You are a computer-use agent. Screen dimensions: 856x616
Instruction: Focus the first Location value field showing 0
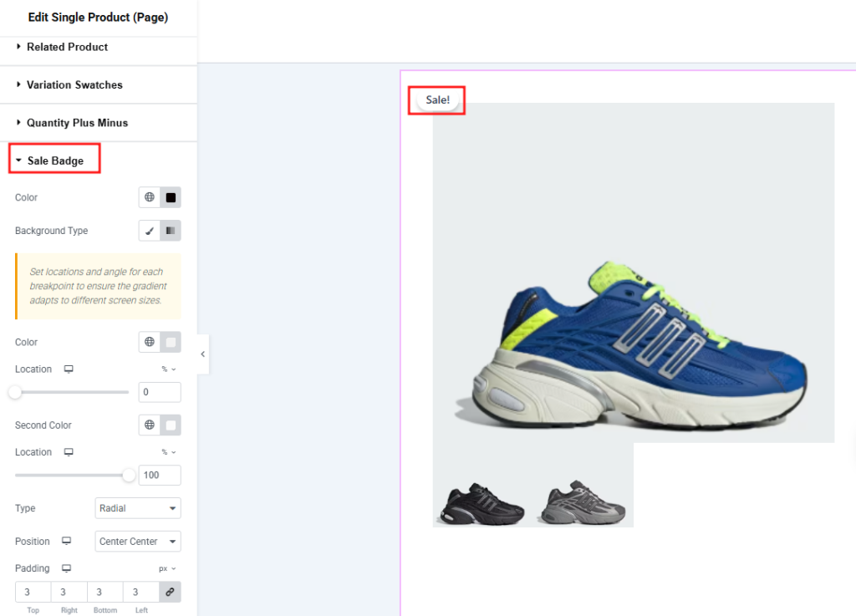[x=160, y=392]
